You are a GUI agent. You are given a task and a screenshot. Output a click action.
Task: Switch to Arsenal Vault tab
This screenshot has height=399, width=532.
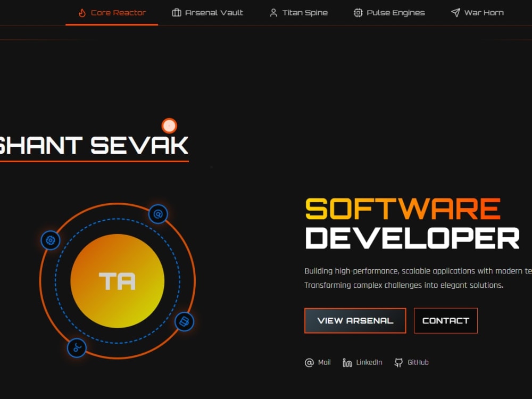pos(207,13)
